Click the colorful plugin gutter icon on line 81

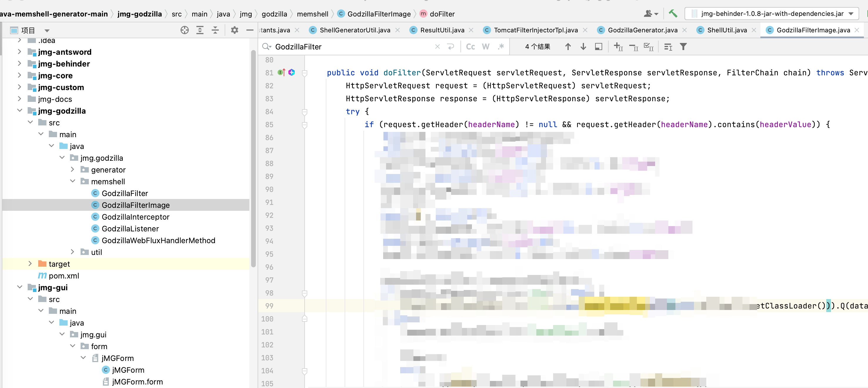pos(291,72)
